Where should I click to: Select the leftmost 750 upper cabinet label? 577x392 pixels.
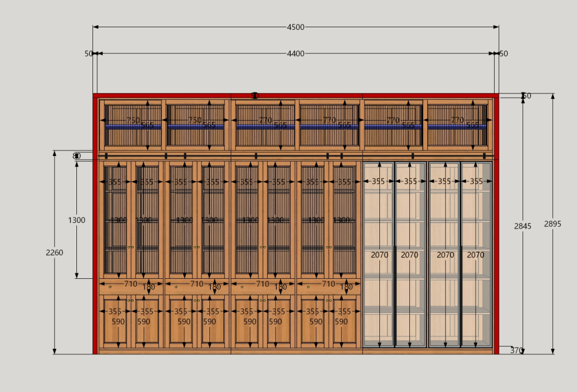pyautogui.click(x=133, y=120)
